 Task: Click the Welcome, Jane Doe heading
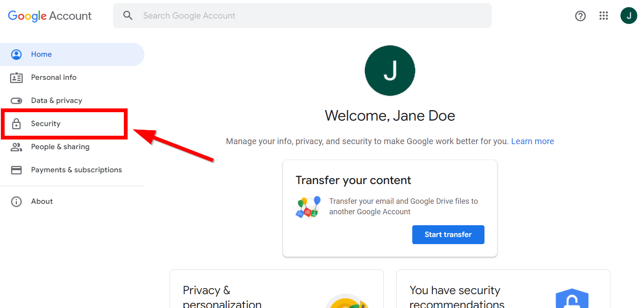[390, 116]
